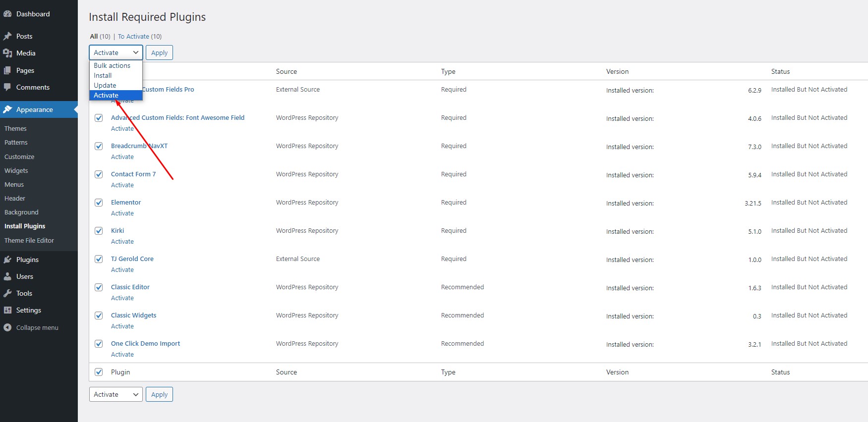The image size is (868, 422).
Task: Open the Elementor plugin name link
Action: tap(126, 202)
